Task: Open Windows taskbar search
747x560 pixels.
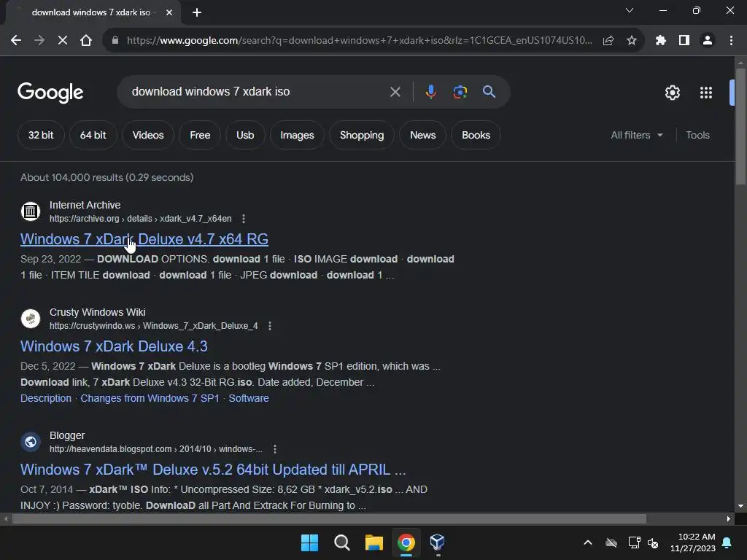Action: click(x=341, y=542)
